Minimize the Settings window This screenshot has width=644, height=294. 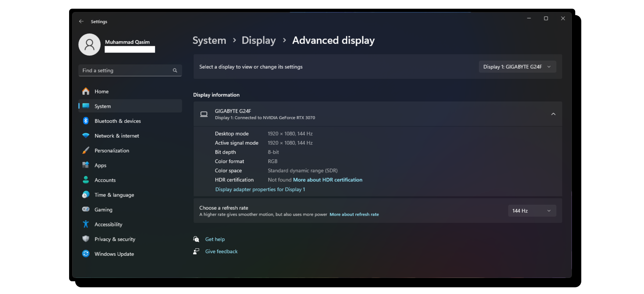pos(529,18)
